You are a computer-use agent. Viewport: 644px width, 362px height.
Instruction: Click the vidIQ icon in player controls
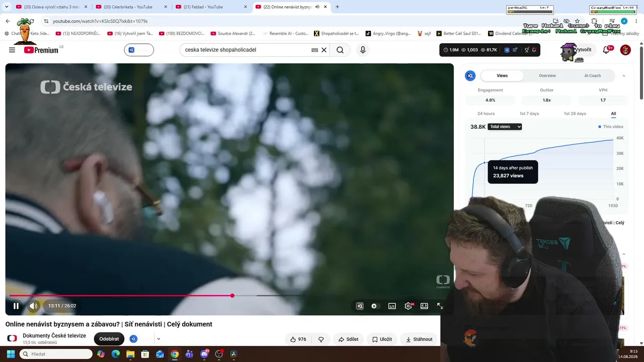[360, 306]
